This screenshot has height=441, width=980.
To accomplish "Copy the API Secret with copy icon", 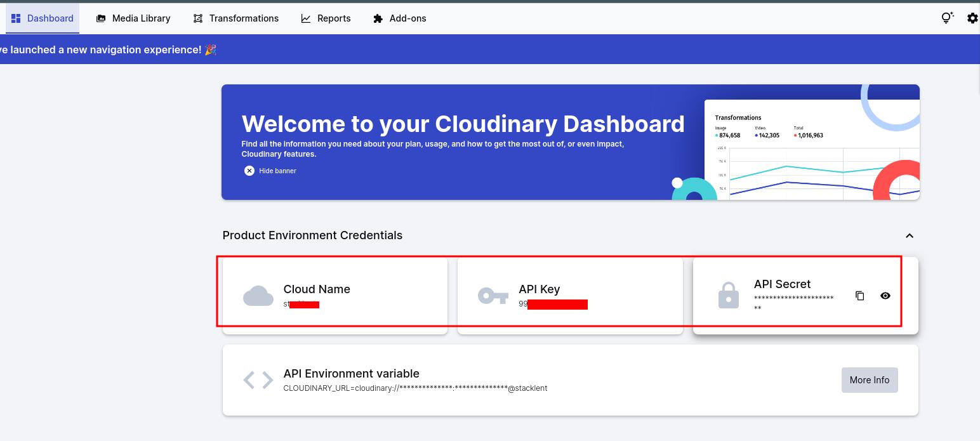I will click(859, 296).
